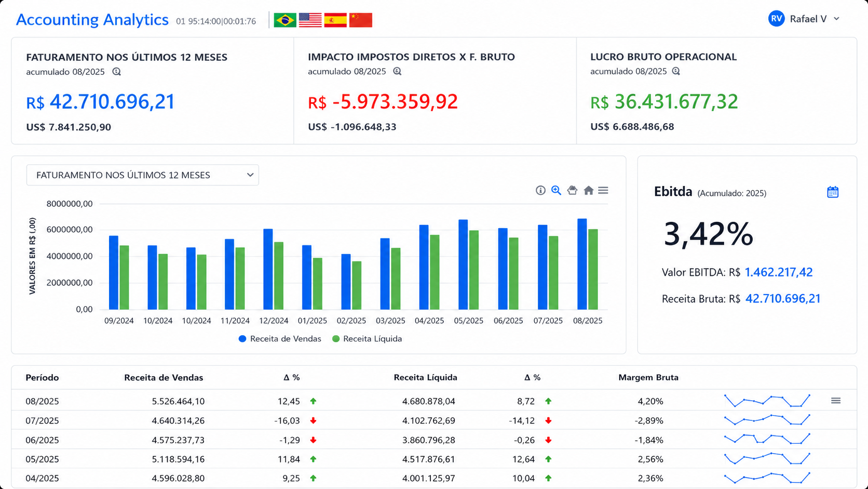
Task: Sort by Receita de Vendas column header
Action: tap(164, 378)
